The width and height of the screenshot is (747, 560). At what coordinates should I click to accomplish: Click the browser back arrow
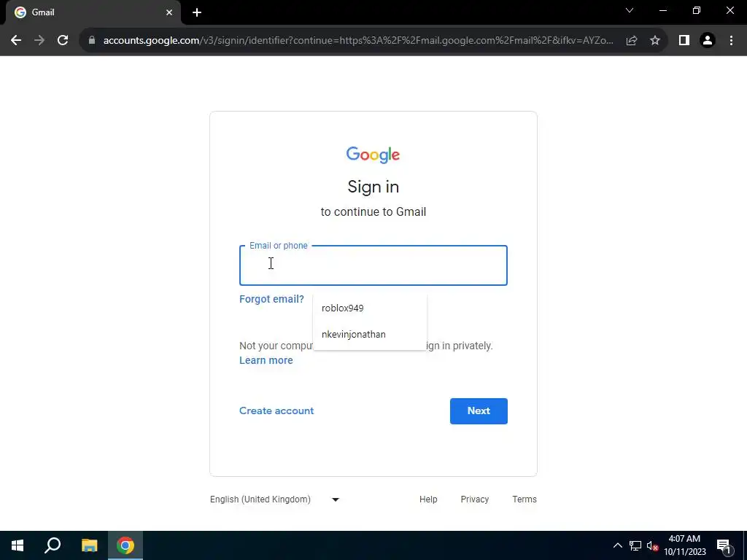pos(16,41)
